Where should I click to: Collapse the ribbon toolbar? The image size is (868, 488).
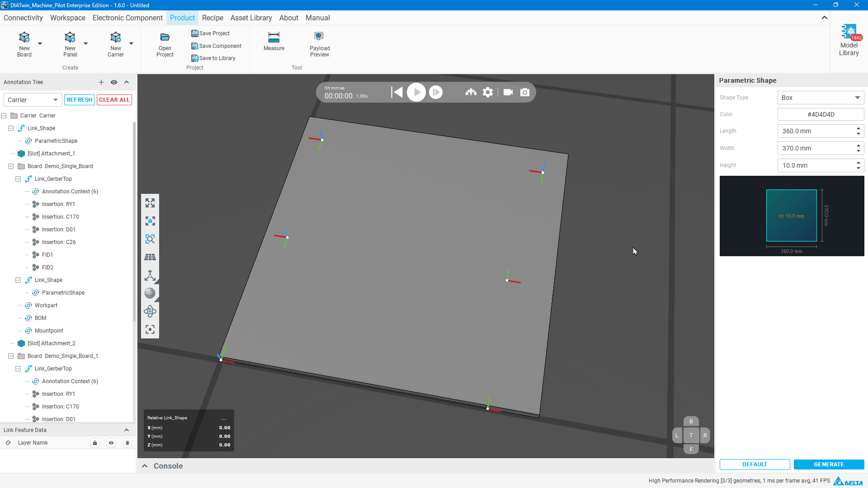click(825, 18)
